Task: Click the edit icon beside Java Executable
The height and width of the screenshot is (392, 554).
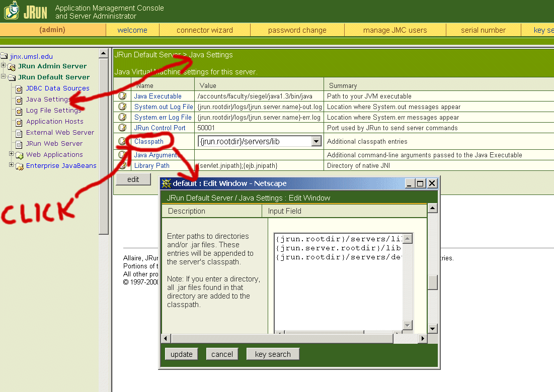Action: (122, 96)
